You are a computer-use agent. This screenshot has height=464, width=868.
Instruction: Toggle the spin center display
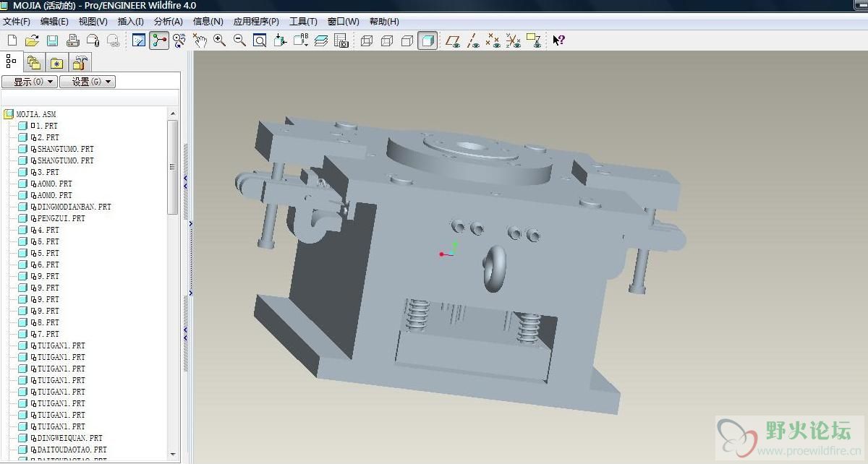(159, 40)
